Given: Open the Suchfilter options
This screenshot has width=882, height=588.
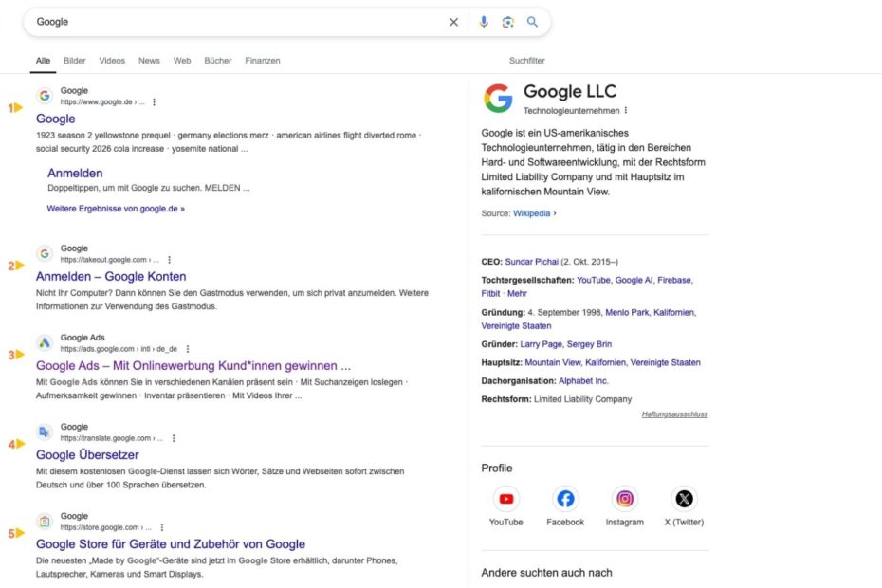Looking at the screenshot, I should click(x=527, y=60).
